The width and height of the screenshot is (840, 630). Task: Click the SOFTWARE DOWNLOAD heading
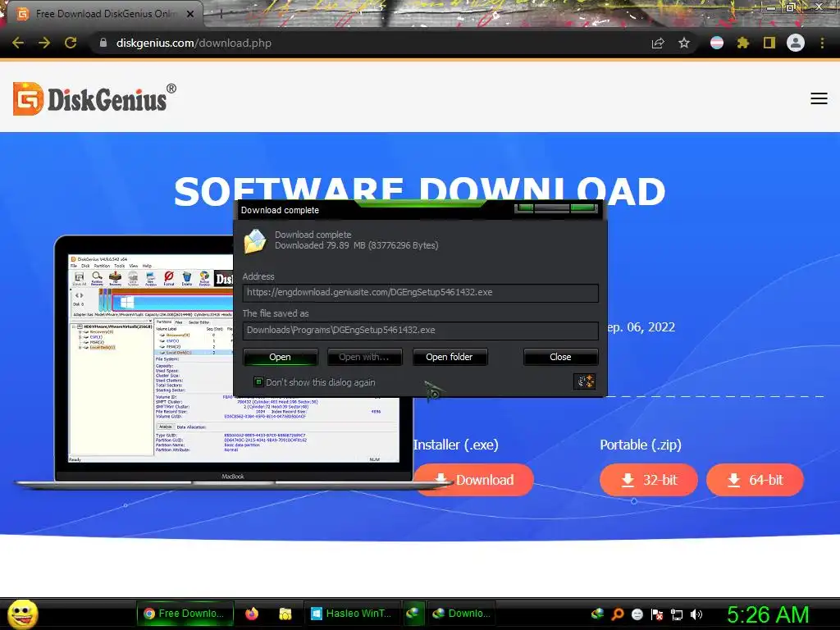419,191
